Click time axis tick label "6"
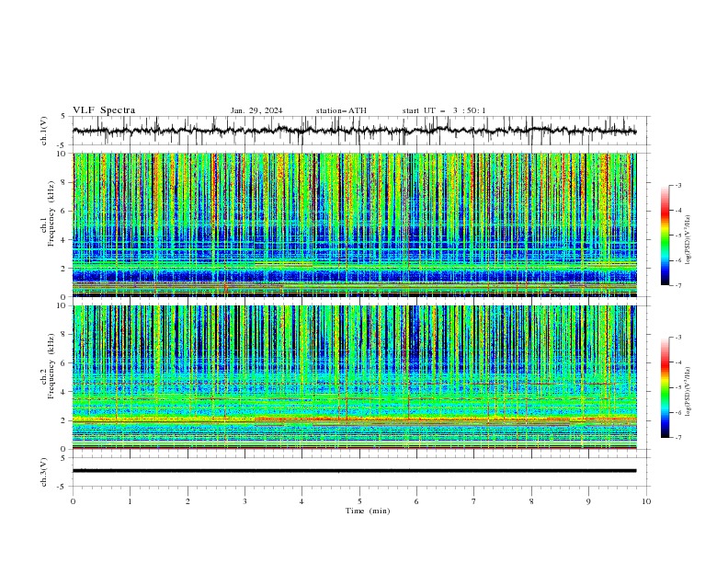Screen dimensions: 728x563 (x=416, y=501)
